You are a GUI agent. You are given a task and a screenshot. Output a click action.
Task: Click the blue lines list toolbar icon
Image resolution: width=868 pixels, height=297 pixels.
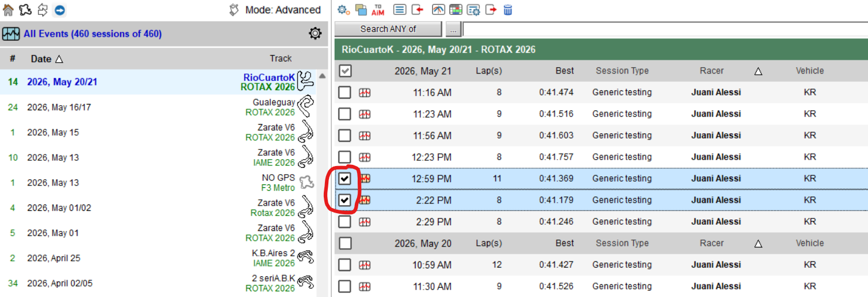(400, 10)
